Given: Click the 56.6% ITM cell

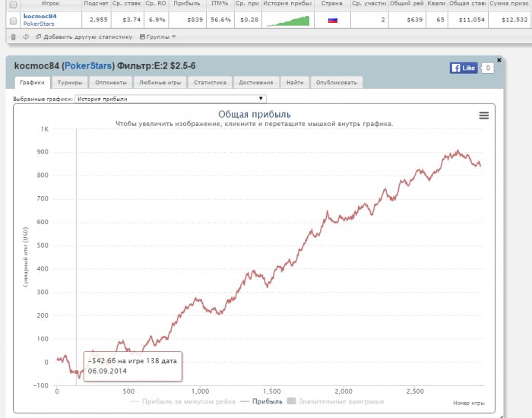Looking at the screenshot, I should click(x=220, y=20).
